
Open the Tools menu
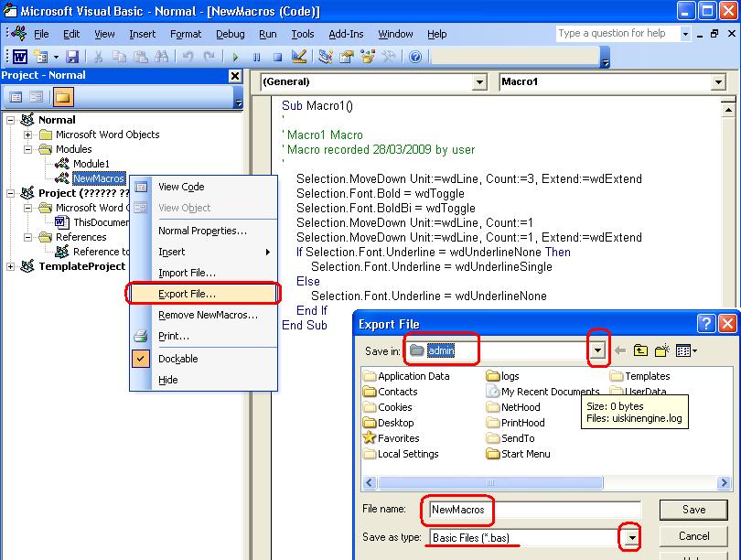(303, 34)
